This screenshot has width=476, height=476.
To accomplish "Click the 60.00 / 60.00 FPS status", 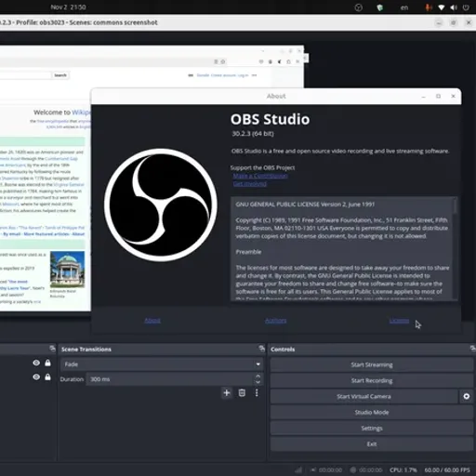I will (447, 470).
